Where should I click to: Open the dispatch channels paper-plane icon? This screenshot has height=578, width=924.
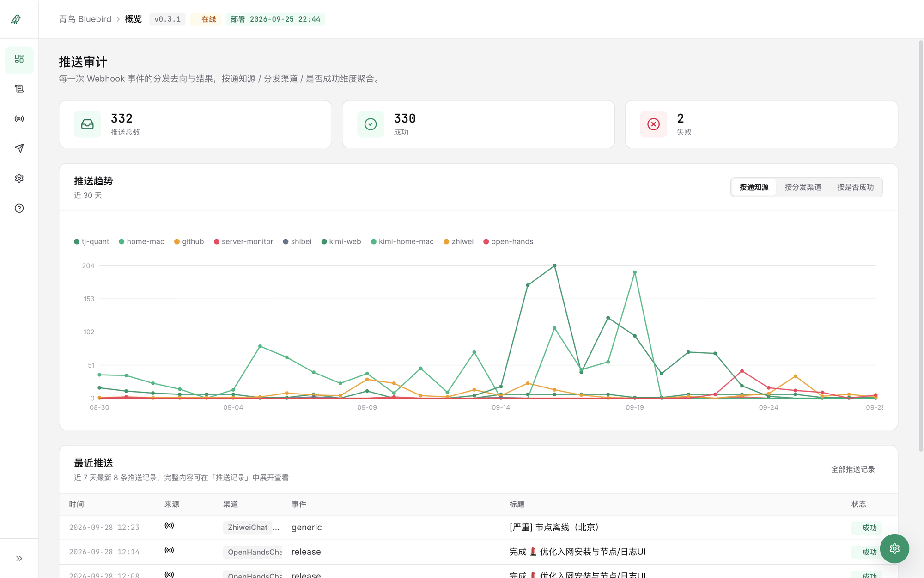click(x=19, y=148)
